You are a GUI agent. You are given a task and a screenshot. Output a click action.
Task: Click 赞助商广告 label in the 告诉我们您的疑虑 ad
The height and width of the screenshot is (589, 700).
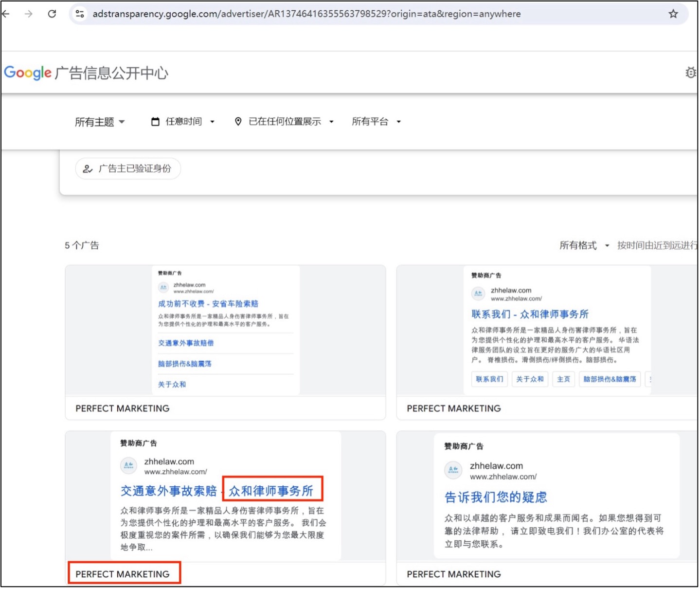pos(464,446)
